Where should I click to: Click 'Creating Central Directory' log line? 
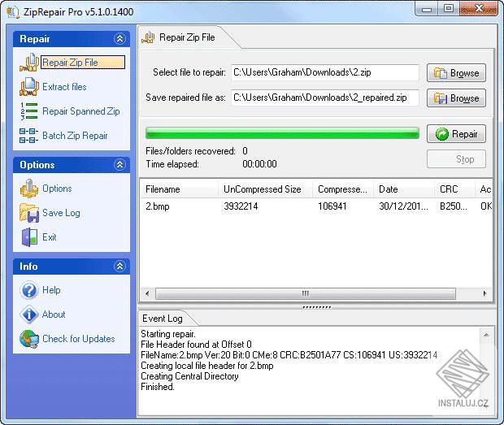[189, 376]
